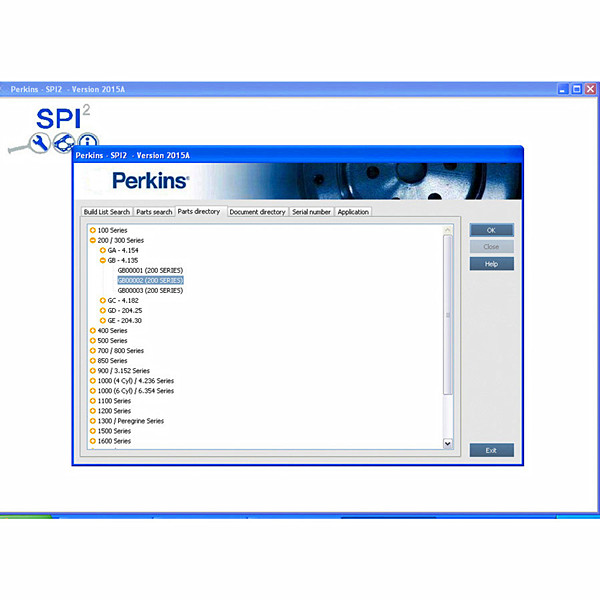This screenshot has width=600, height=600.
Task: Expand the 100 Series tree node
Action: point(92,230)
